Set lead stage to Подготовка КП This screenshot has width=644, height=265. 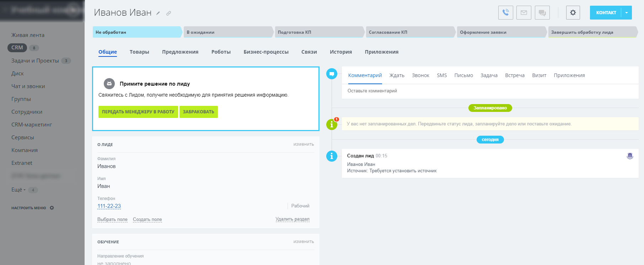coord(318,32)
